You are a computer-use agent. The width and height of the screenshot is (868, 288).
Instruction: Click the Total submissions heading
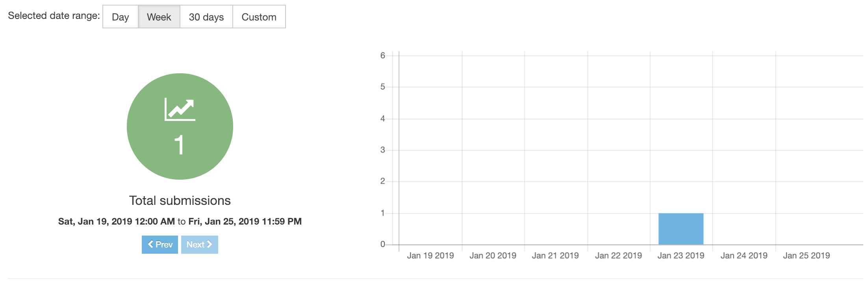click(x=180, y=201)
